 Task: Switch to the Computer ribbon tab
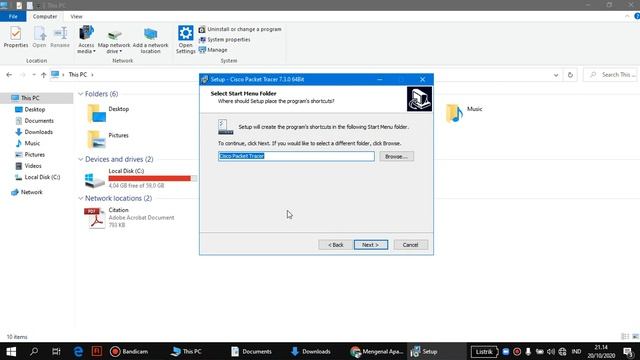45,16
